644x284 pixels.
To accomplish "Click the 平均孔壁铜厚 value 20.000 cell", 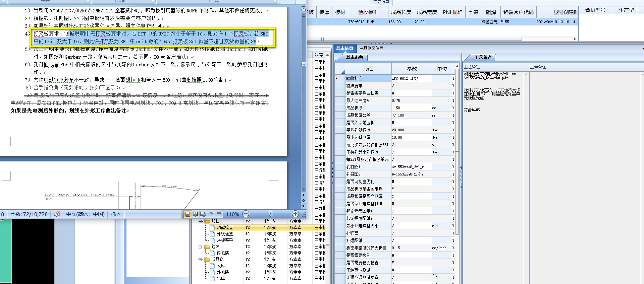I will [x=411, y=130].
